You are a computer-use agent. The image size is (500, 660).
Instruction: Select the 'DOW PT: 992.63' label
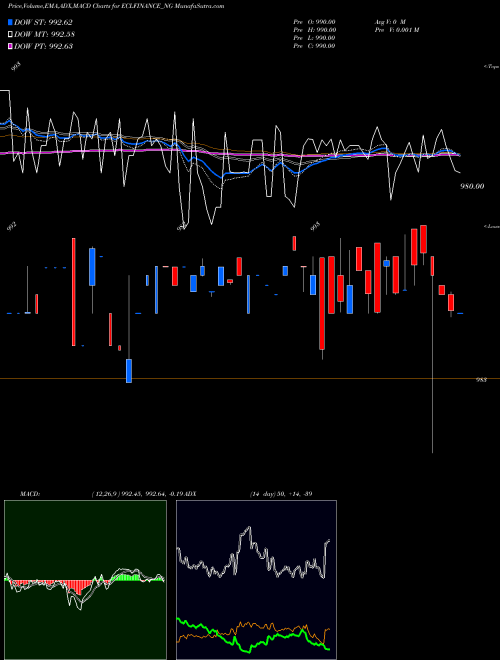coord(43,46)
